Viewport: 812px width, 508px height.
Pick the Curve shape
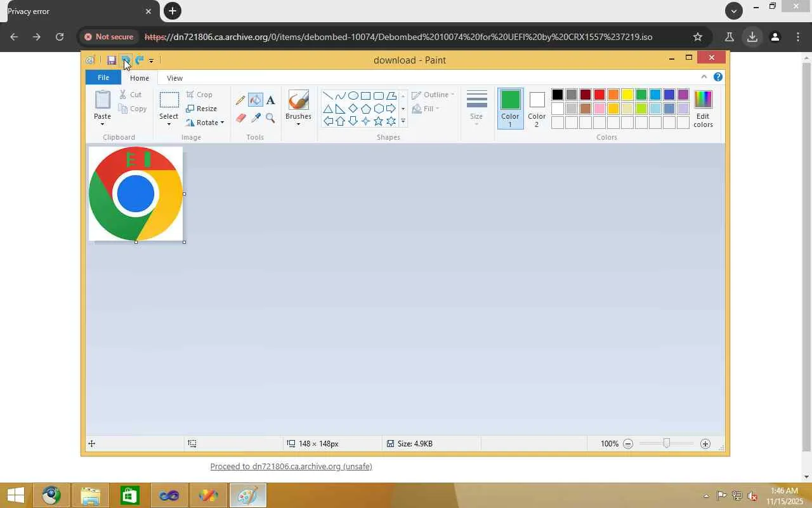point(341,96)
